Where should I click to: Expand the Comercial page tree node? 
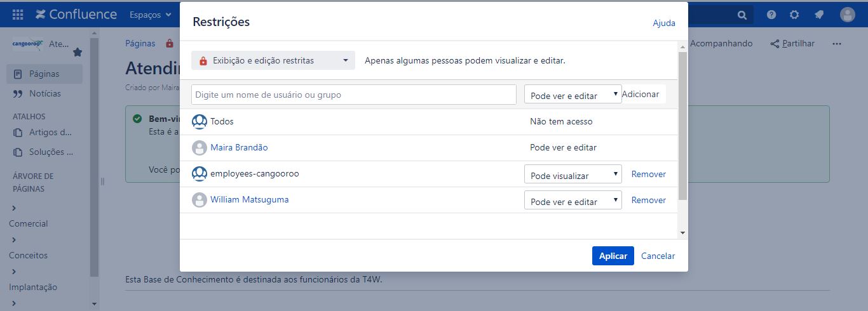tap(13, 208)
